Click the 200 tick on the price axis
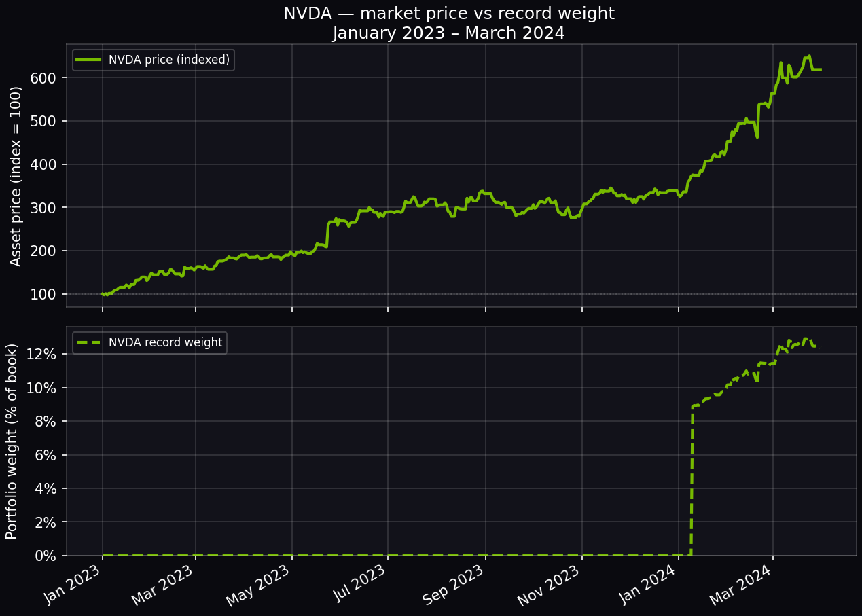862x616 pixels. [43, 251]
